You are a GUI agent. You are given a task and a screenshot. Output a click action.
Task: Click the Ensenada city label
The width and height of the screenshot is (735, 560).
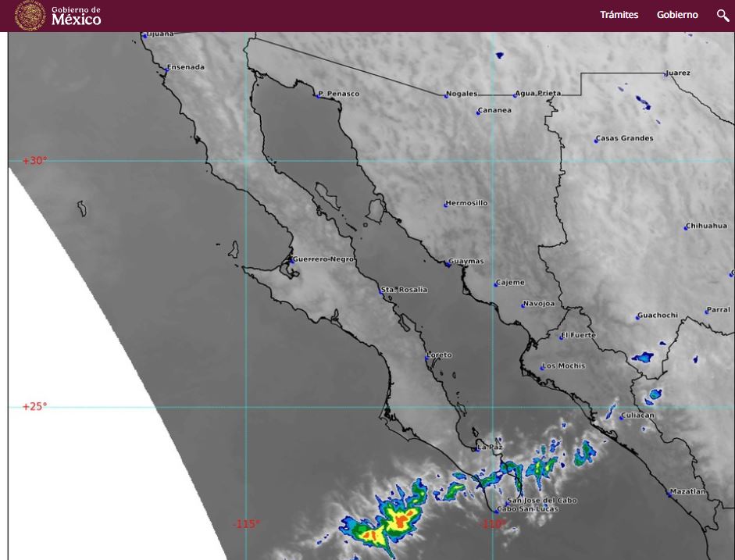click(x=186, y=67)
